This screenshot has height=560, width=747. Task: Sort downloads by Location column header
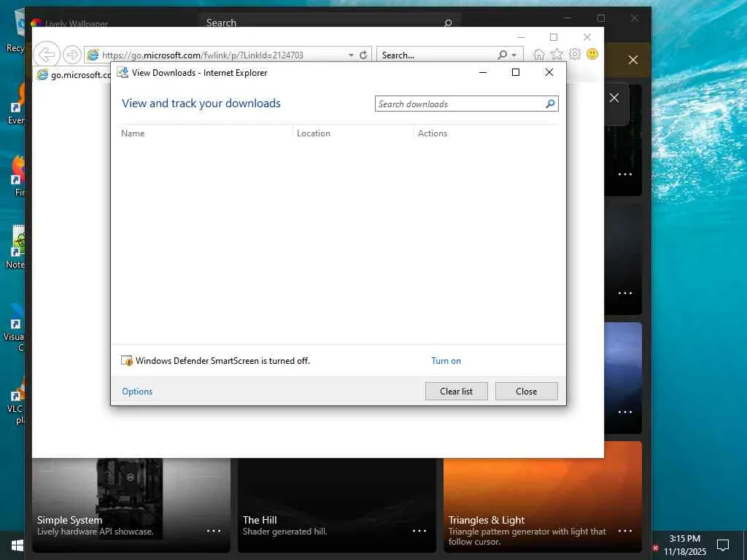click(314, 133)
